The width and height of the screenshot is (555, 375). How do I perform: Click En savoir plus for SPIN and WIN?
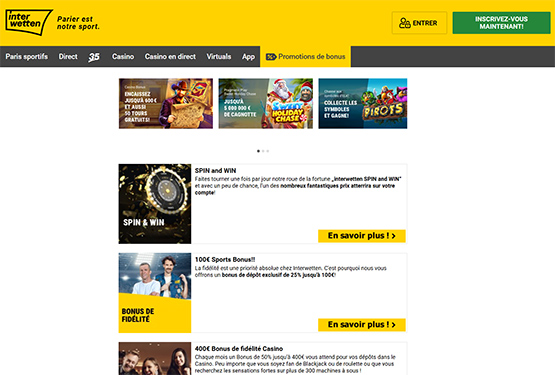coord(362,236)
